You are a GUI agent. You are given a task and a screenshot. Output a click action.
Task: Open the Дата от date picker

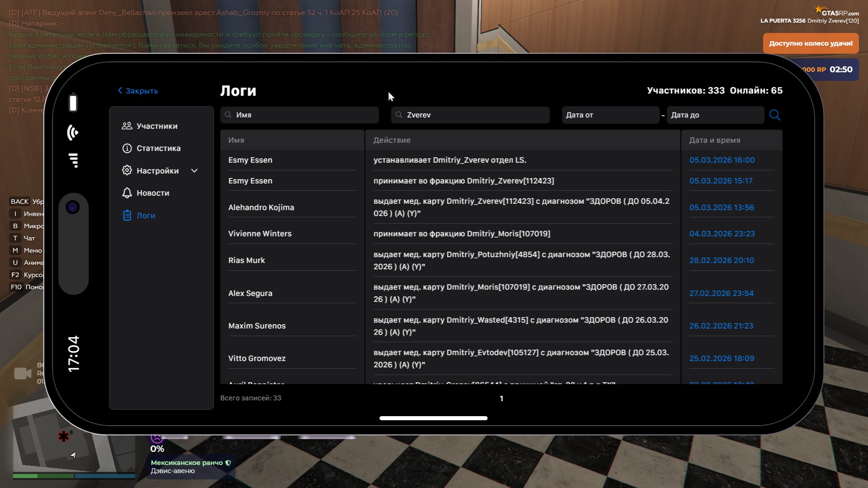(x=610, y=115)
